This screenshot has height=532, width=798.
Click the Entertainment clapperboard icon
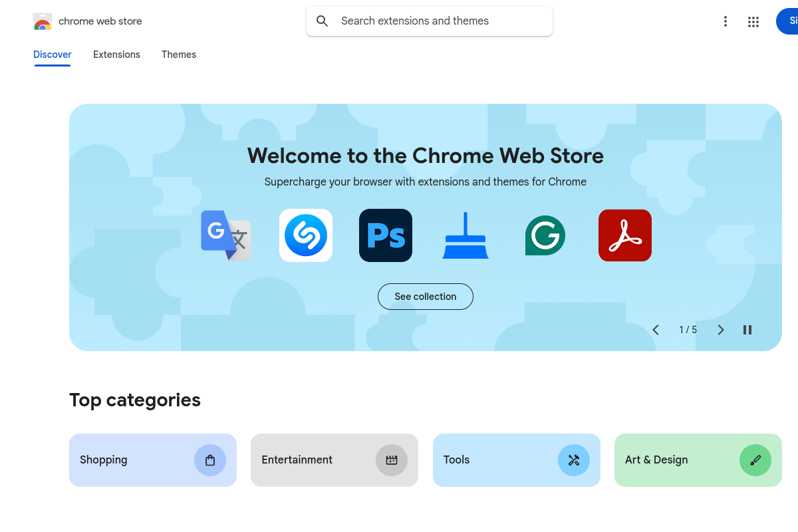click(x=392, y=460)
